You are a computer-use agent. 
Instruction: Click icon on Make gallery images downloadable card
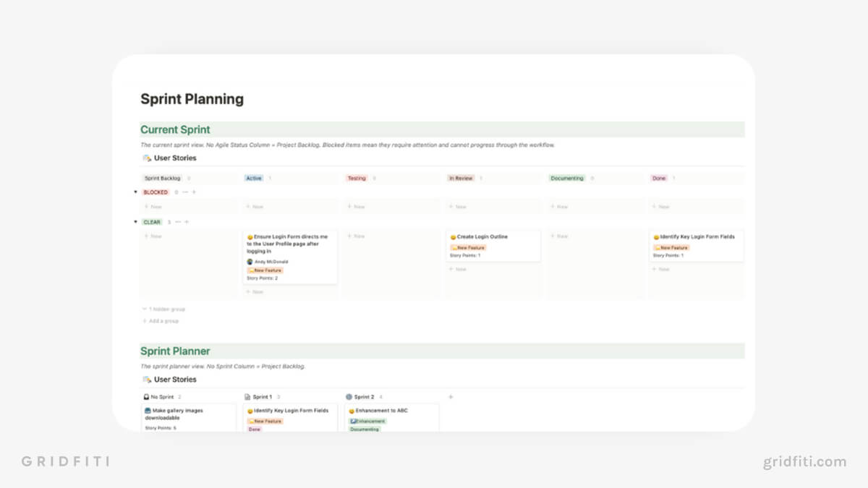[x=148, y=411]
